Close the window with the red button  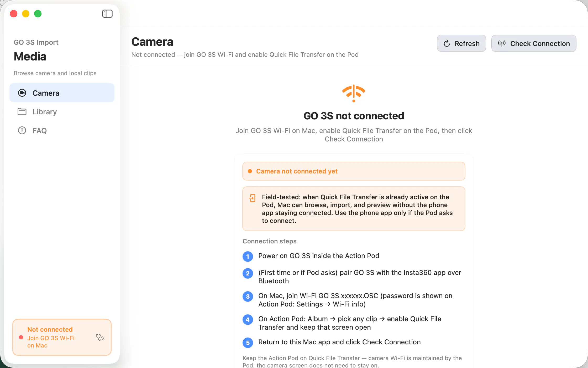click(x=14, y=14)
